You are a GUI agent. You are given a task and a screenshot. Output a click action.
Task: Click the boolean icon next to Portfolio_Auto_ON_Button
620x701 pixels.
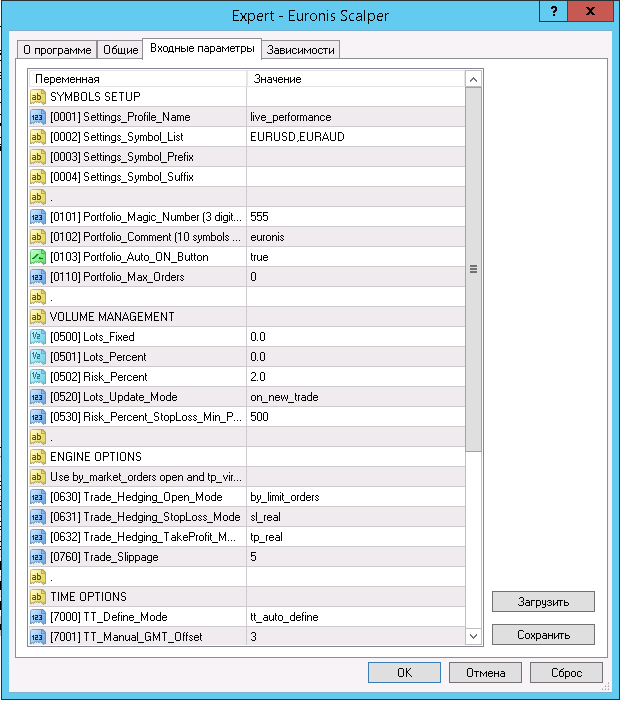pyautogui.click(x=38, y=257)
